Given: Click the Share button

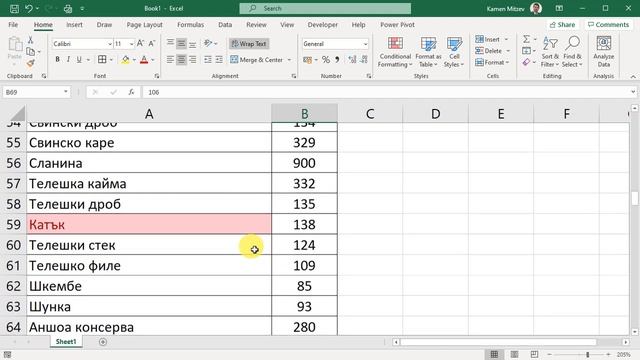Looking at the screenshot, I should [562, 25].
